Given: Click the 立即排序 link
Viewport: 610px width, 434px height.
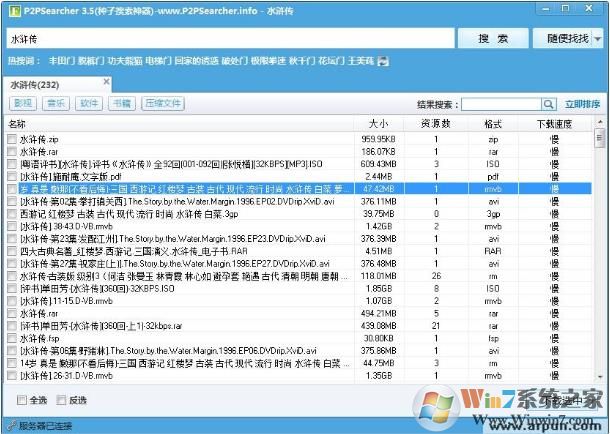Looking at the screenshot, I should click(582, 104).
